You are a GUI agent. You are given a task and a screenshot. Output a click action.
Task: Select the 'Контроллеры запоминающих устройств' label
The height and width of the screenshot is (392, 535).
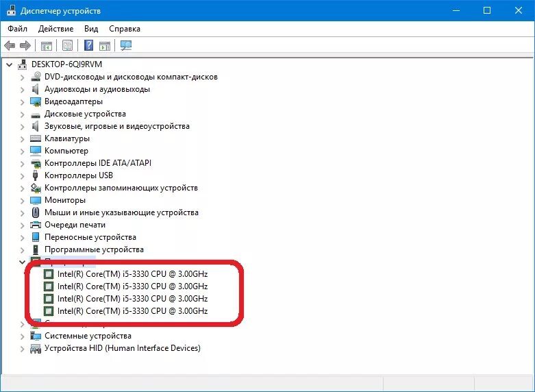121,188
